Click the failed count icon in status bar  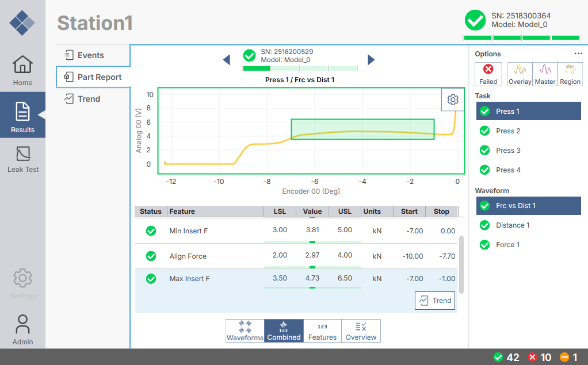(532, 357)
